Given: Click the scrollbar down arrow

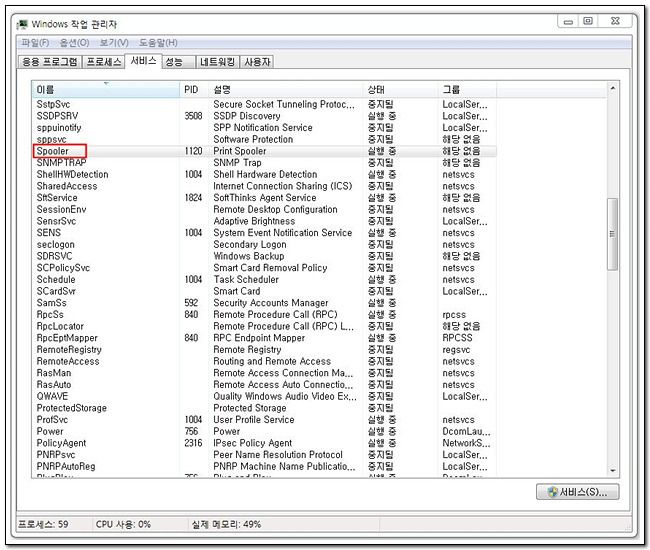Looking at the screenshot, I should coord(612,471).
